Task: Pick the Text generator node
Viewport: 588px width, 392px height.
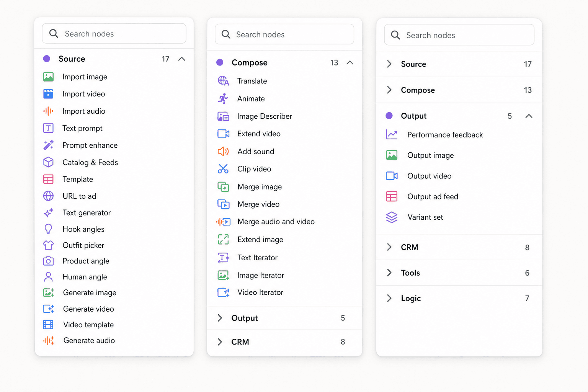Action: (x=114, y=212)
